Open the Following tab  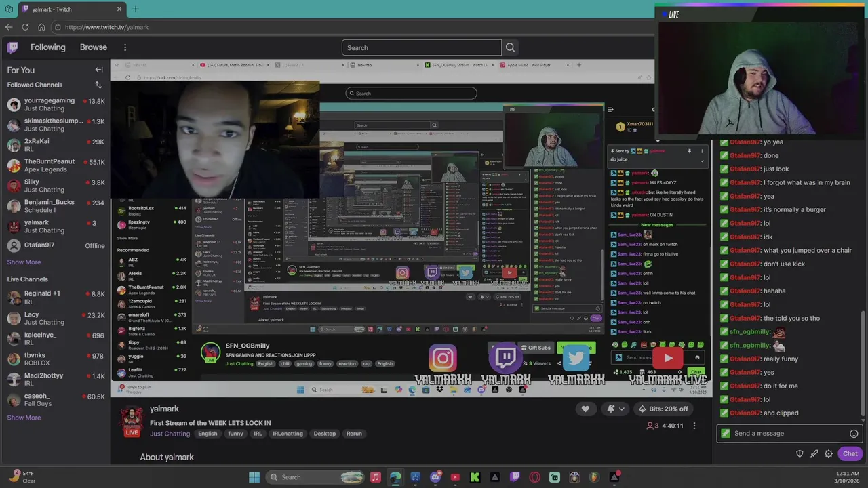[47, 47]
